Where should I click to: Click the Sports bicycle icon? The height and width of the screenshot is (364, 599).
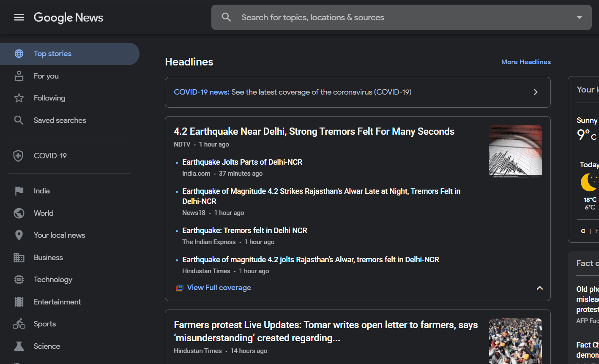[x=19, y=324]
